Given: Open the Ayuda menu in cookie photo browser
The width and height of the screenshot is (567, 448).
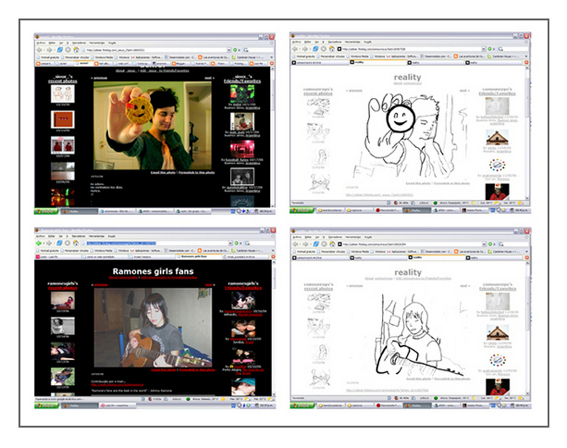Looking at the screenshot, I should tap(112, 43).
